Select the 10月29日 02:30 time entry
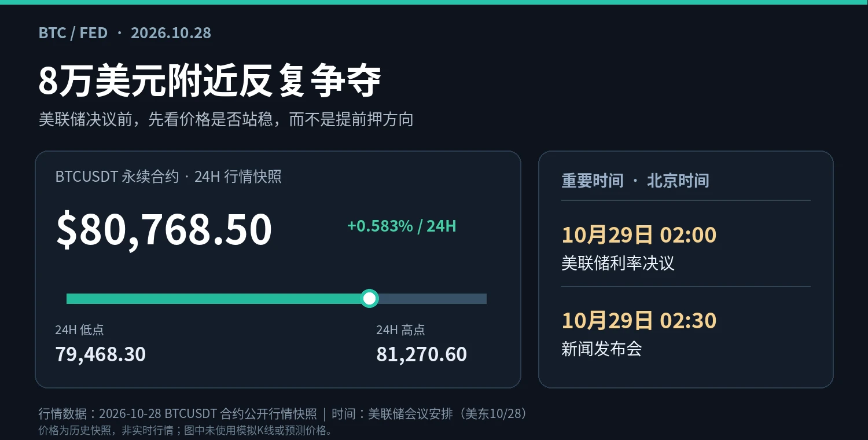Screen dimensions: 868x440 639,320
